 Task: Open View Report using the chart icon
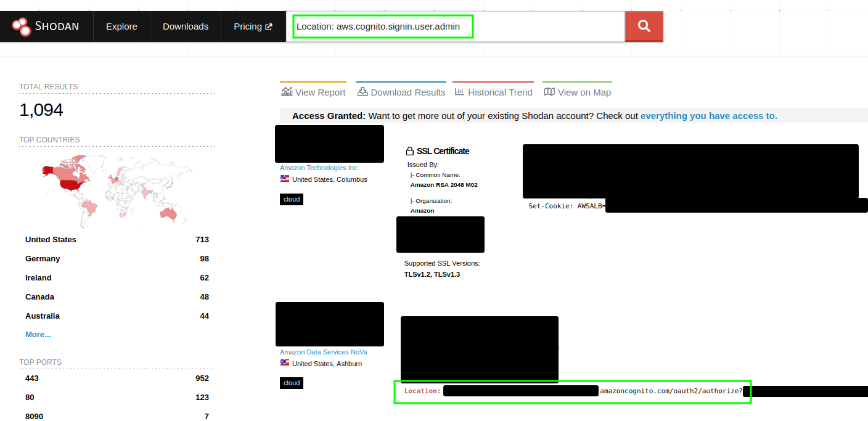click(x=287, y=91)
